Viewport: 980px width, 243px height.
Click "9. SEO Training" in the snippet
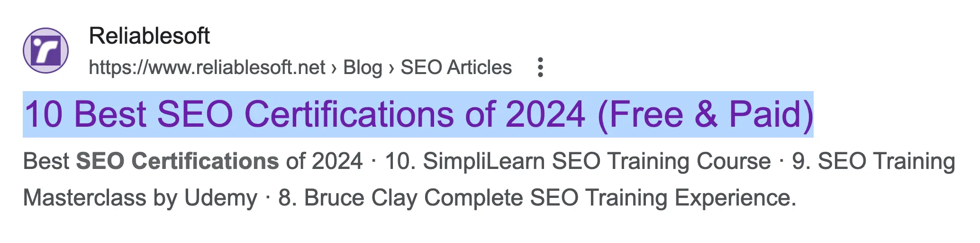(x=873, y=161)
